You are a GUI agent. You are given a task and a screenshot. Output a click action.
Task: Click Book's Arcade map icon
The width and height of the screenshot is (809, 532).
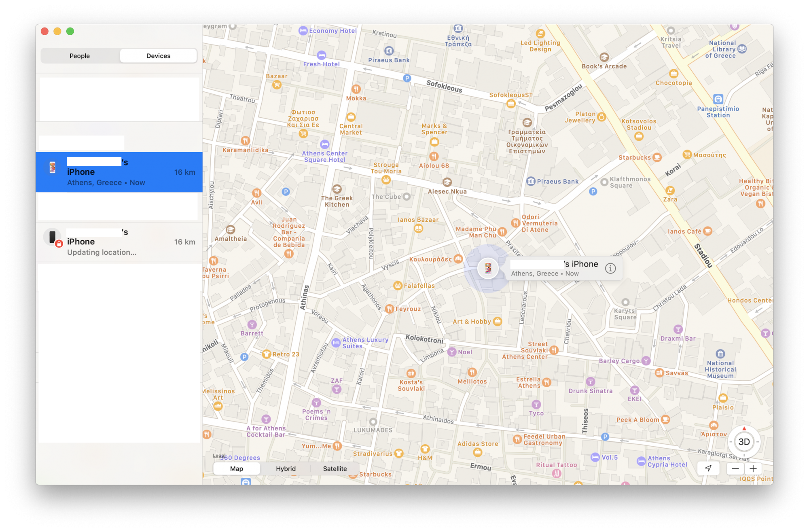(x=604, y=57)
